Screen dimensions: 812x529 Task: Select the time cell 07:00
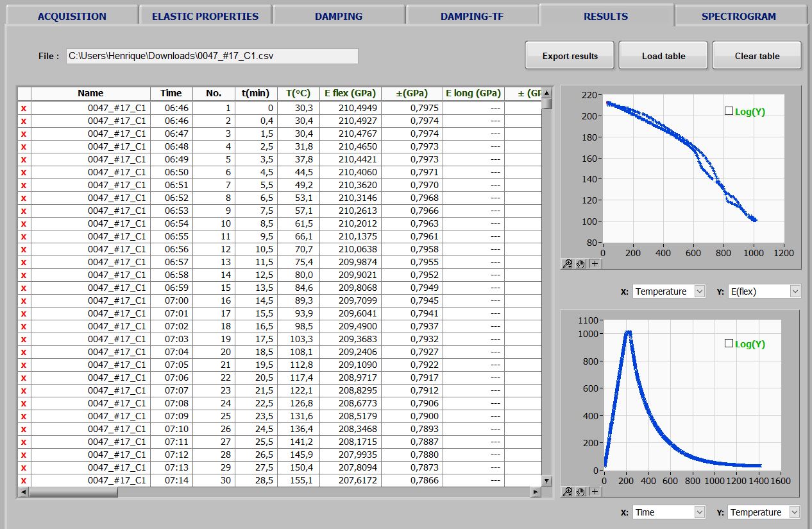tap(171, 300)
